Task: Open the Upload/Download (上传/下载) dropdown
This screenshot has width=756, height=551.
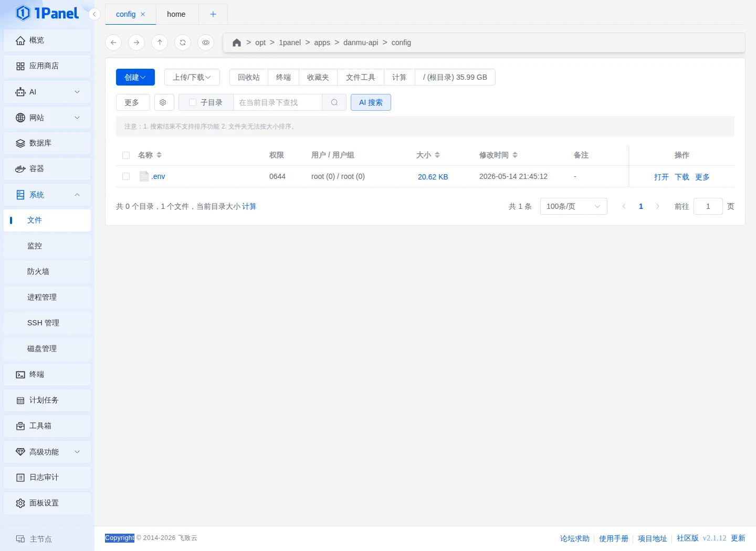Action: pos(192,77)
